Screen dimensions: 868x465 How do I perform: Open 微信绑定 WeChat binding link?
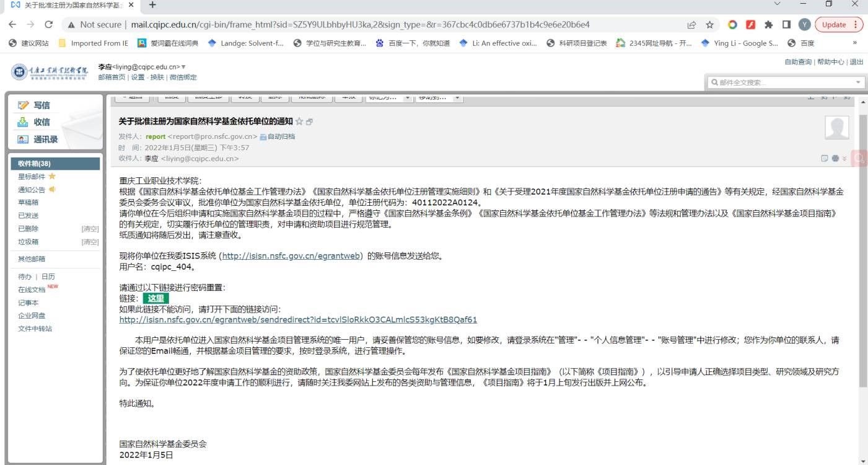[183, 77]
